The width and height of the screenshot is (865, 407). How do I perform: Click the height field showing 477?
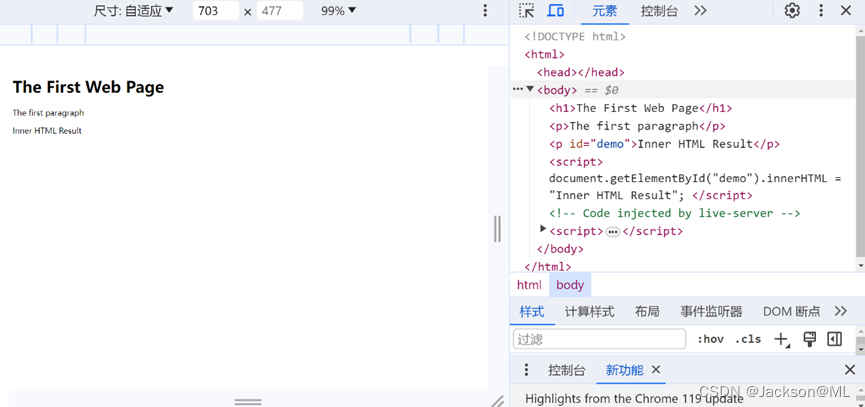[x=280, y=10]
